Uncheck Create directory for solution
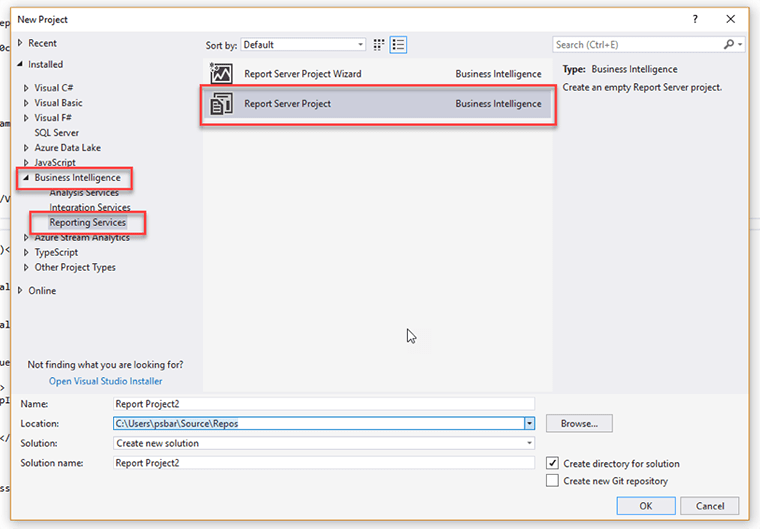760x529 pixels. point(553,464)
